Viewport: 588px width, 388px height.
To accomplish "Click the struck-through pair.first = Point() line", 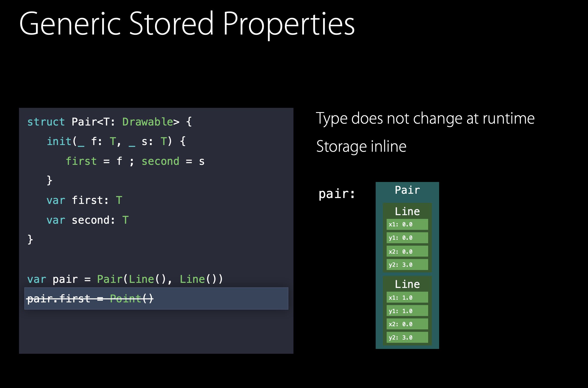I will tap(90, 299).
